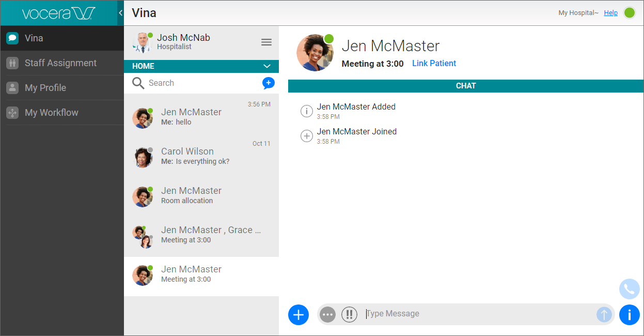Open the Help link
The image size is (644, 336).
(610, 12)
